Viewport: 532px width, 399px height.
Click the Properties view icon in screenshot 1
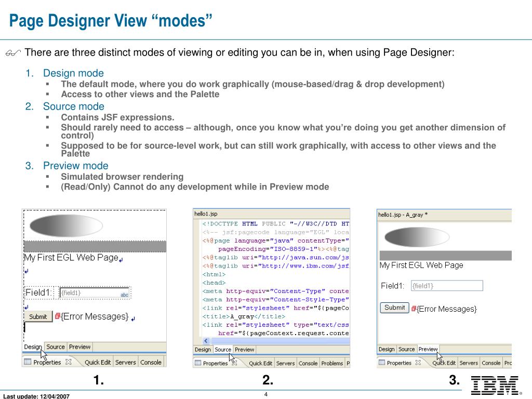(28, 362)
